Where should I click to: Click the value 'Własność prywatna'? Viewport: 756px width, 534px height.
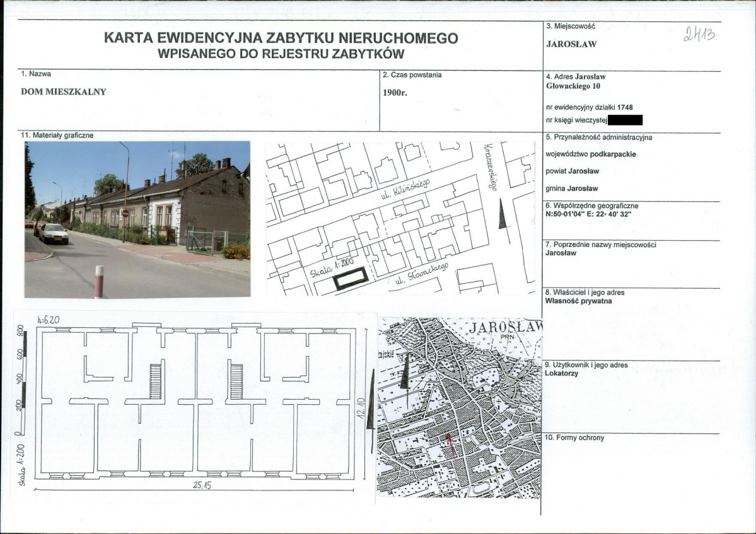(579, 301)
